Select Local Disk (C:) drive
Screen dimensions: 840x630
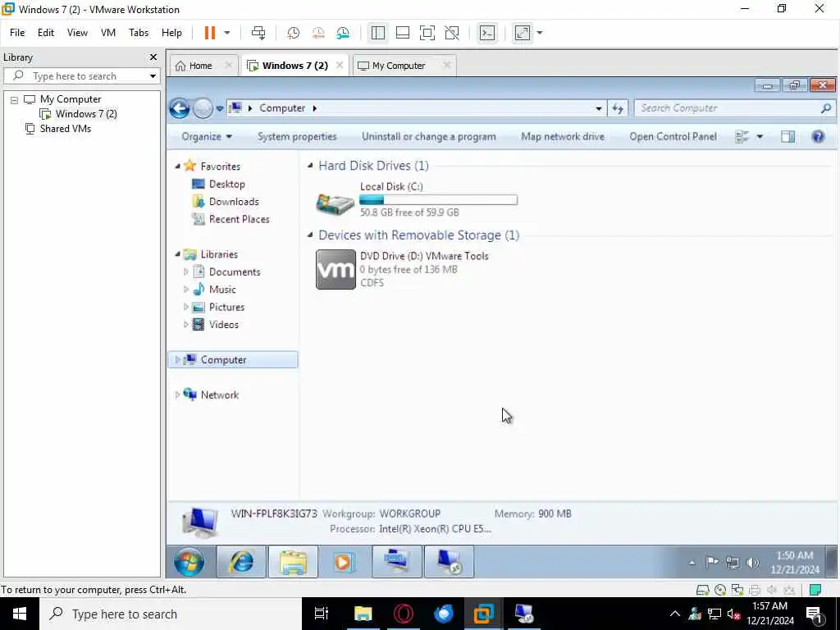click(417, 200)
